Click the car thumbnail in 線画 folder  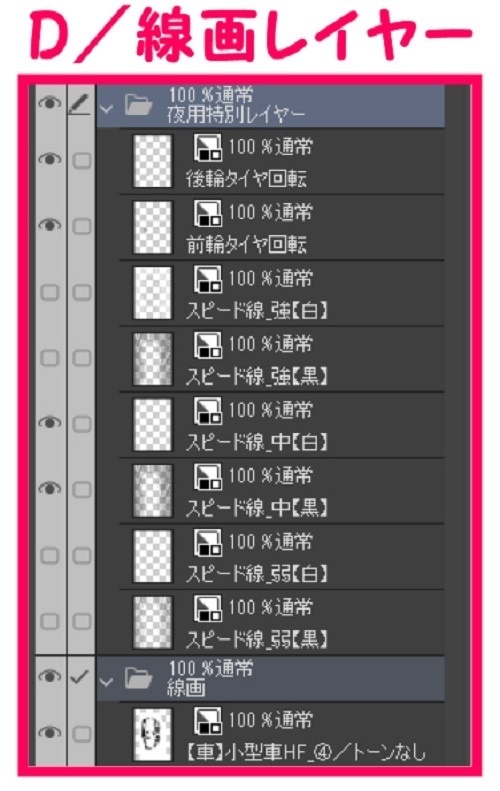point(152,734)
